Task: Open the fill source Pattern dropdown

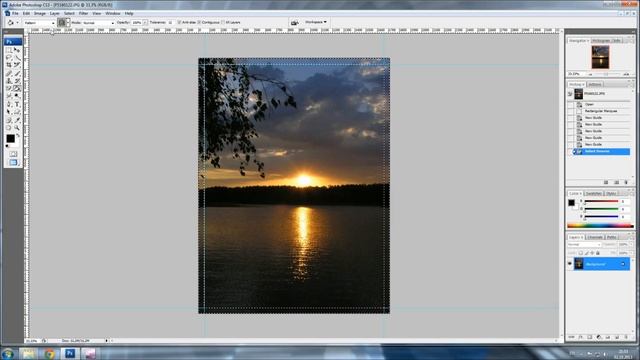Action: [x=39, y=23]
